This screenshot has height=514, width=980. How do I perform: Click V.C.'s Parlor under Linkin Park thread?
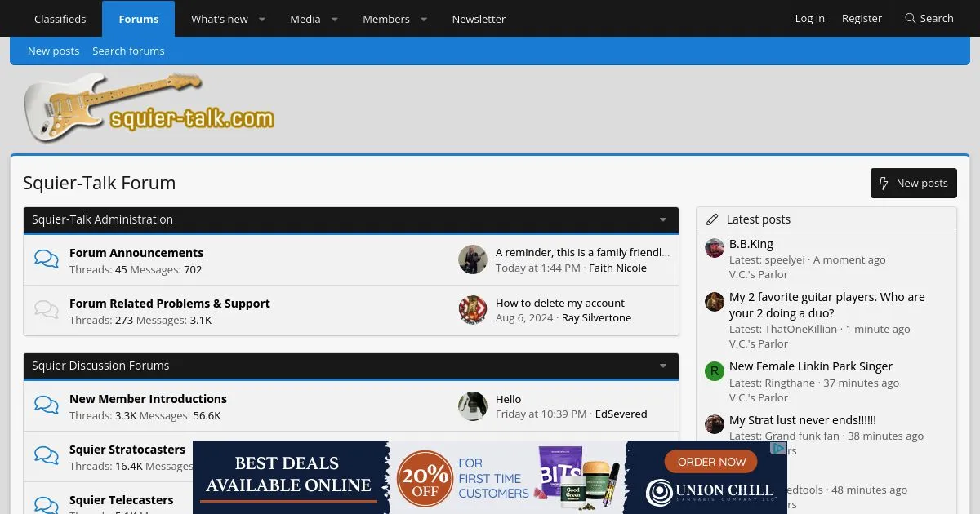(x=759, y=397)
